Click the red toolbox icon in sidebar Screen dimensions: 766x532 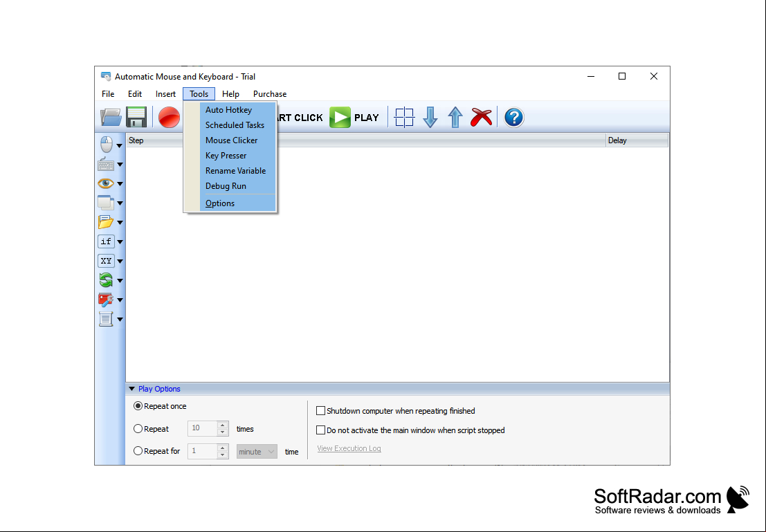click(x=105, y=300)
